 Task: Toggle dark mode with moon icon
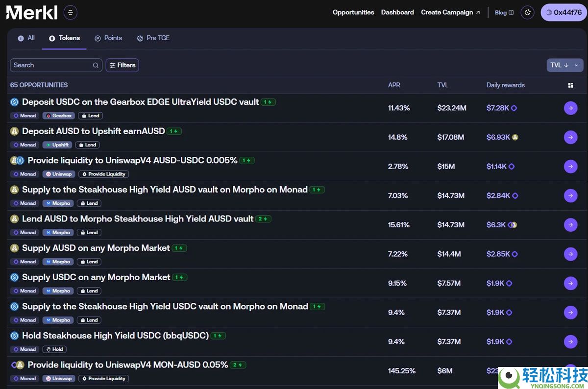pos(527,13)
